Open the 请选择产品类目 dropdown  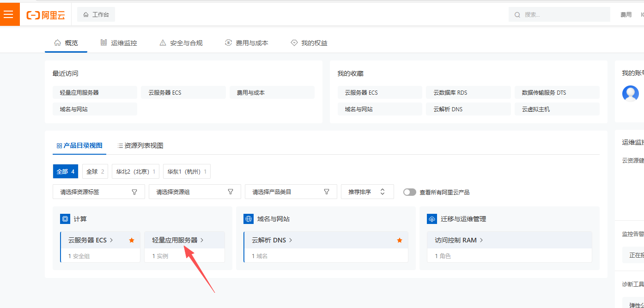click(x=291, y=192)
